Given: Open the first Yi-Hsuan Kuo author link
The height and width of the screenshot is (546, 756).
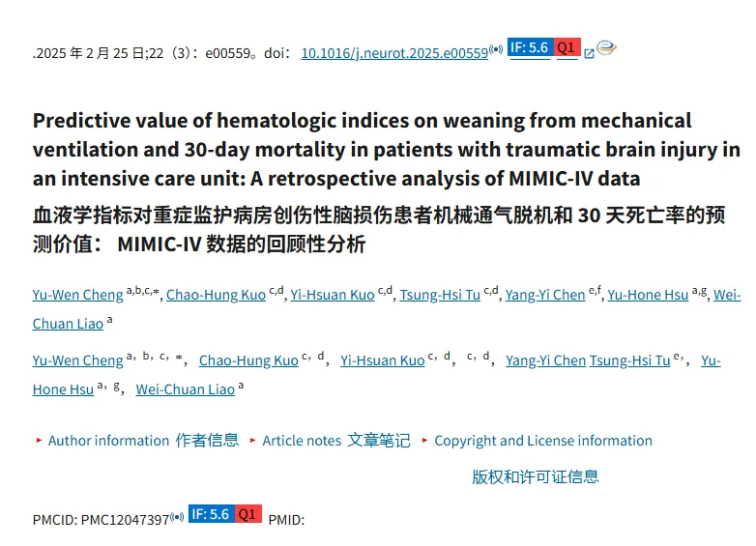Looking at the screenshot, I should click(x=333, y=295).
